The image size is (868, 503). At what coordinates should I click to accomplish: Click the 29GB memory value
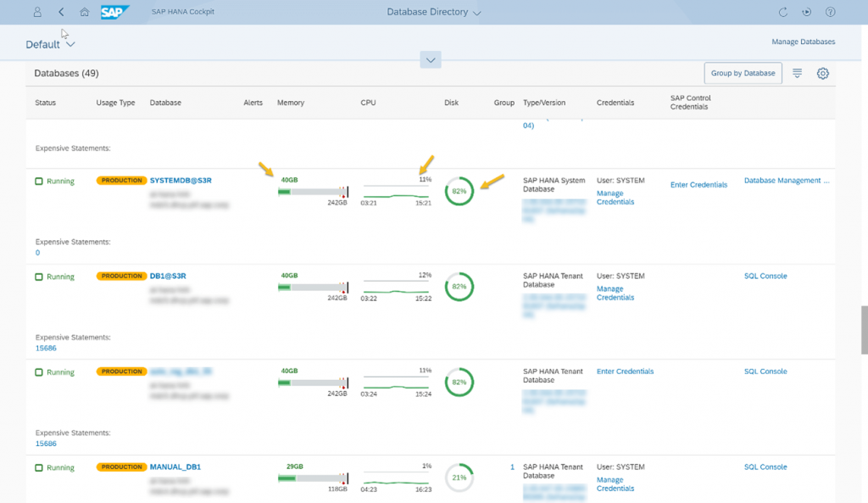tap(294, 467)
